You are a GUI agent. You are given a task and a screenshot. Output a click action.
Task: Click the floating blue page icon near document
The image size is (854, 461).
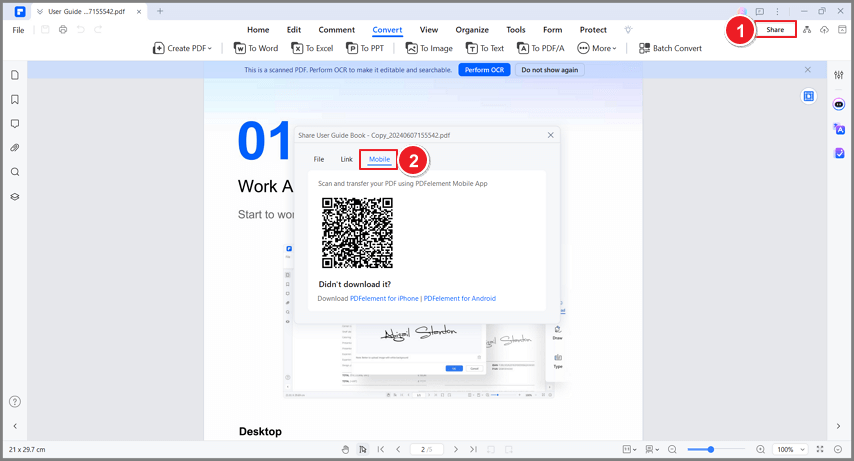(809, 96)
